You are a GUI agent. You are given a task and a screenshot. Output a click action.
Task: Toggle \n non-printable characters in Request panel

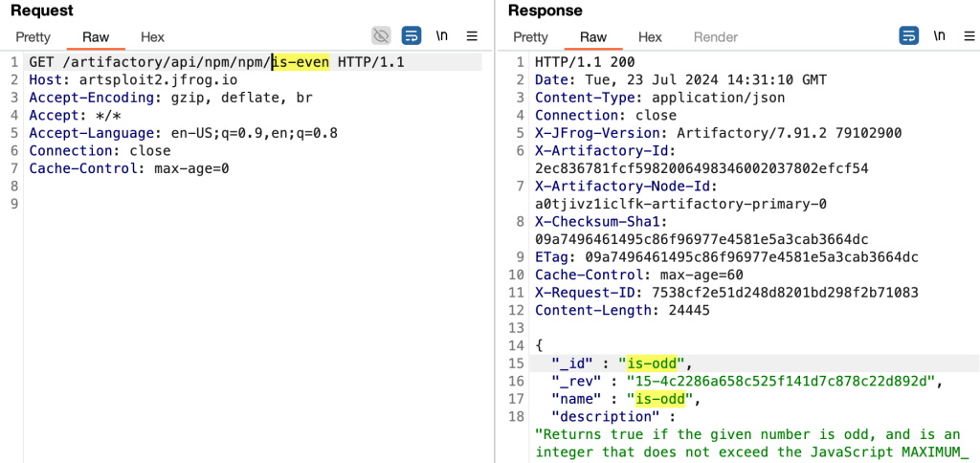click(x=442, y=35)
